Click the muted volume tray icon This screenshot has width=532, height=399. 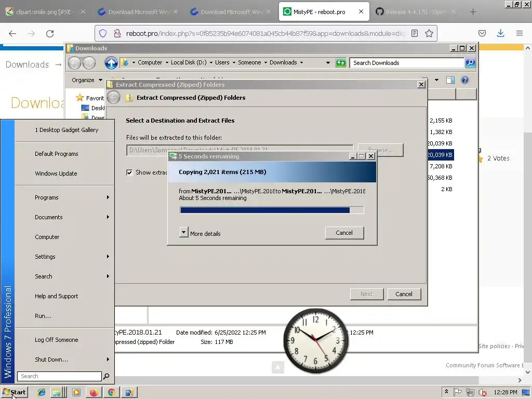coord(483,393)
